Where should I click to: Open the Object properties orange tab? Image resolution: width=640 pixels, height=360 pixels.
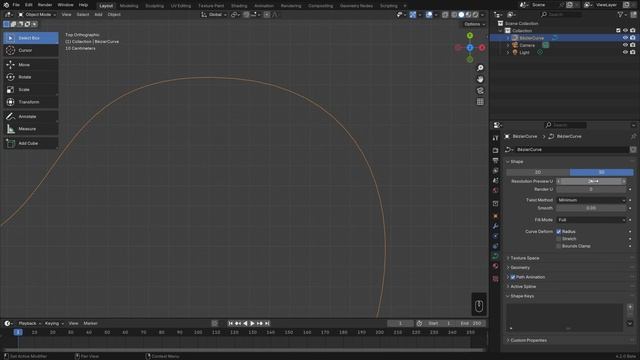coord(496,216)
